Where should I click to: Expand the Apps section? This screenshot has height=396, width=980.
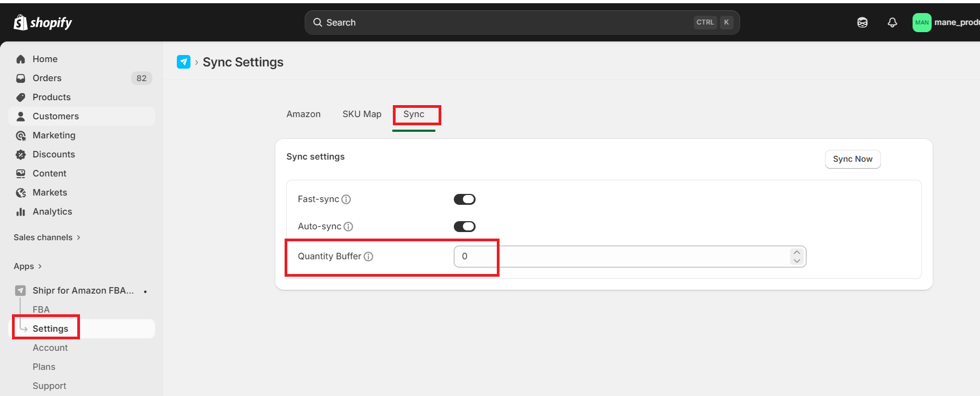click(x=27, y=266)
